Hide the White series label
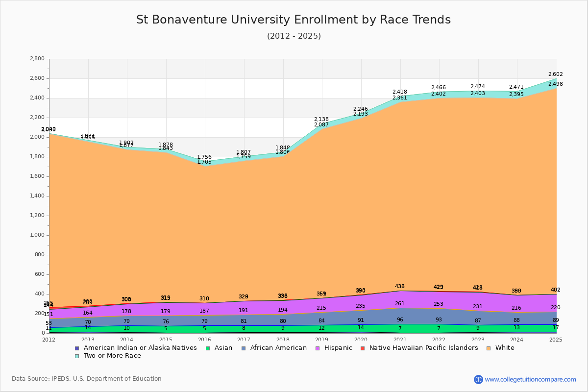588x392 pixels. [505, 348]
